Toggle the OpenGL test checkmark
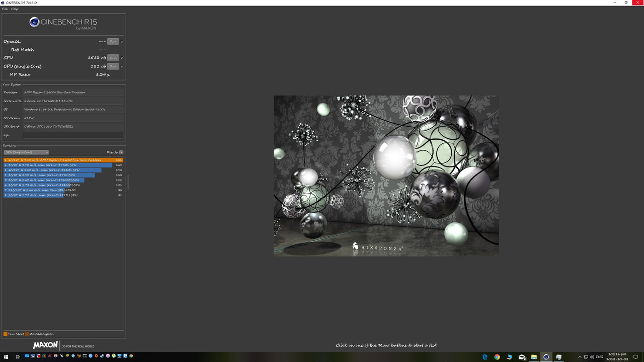The height and width of the screenshot is (362, 644). pos(122,41)
